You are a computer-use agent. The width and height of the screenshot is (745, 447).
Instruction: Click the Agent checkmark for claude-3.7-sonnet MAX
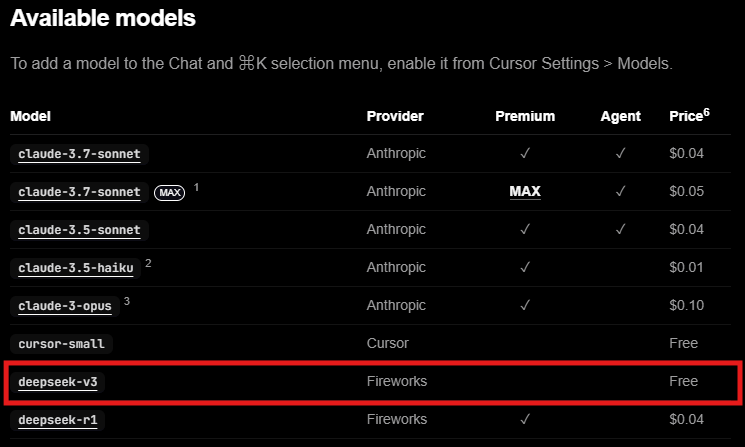point(621,191)
